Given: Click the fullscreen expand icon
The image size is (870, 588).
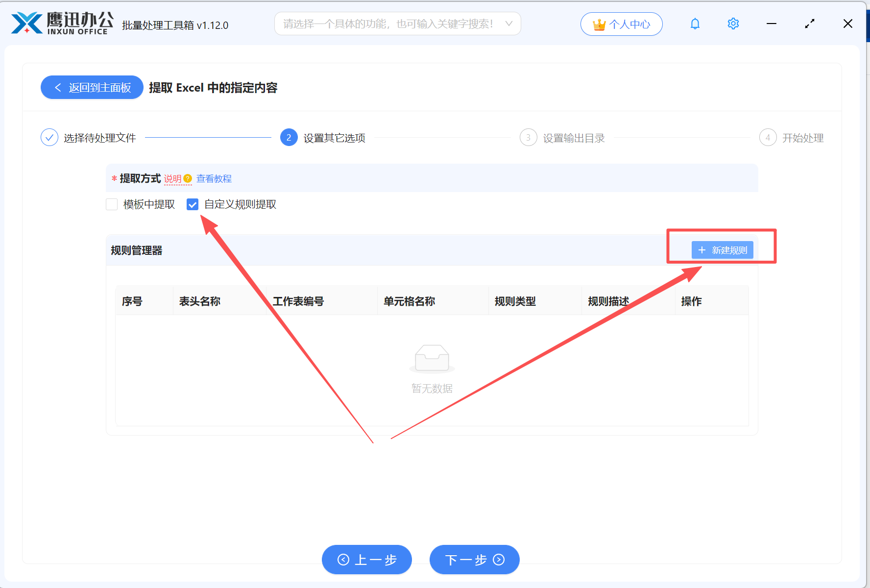Looking at the screenshot, I should click(809, 23).
